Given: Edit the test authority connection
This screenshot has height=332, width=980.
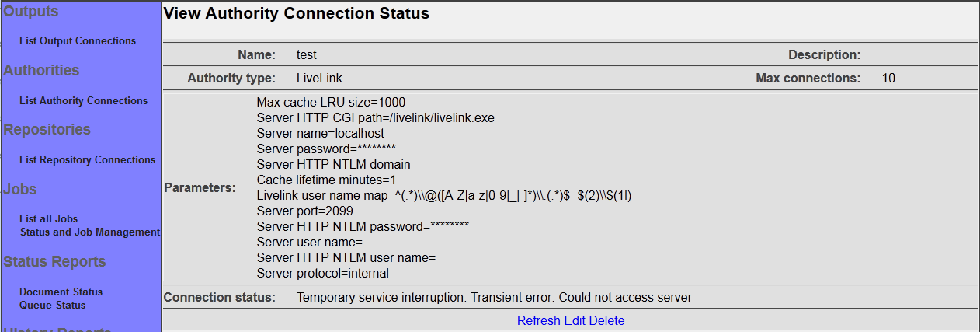Looking at the screenshot, I should 575,321.
